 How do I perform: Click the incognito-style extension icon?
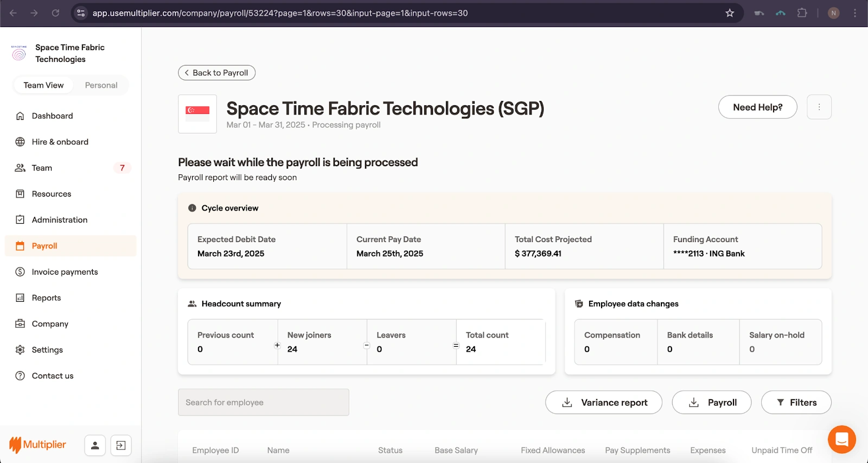coord(759,13)
